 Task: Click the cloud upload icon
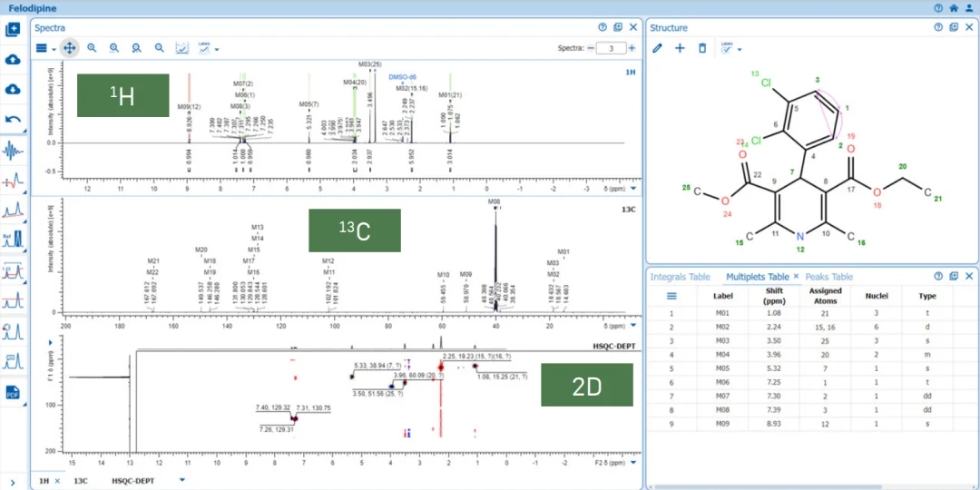[x=13, y=59]
